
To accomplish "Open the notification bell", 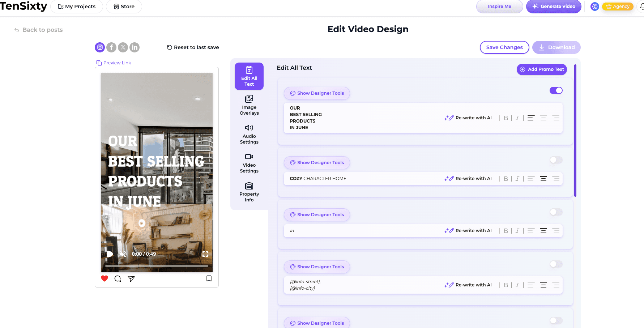I will click(x=641, y=7).
